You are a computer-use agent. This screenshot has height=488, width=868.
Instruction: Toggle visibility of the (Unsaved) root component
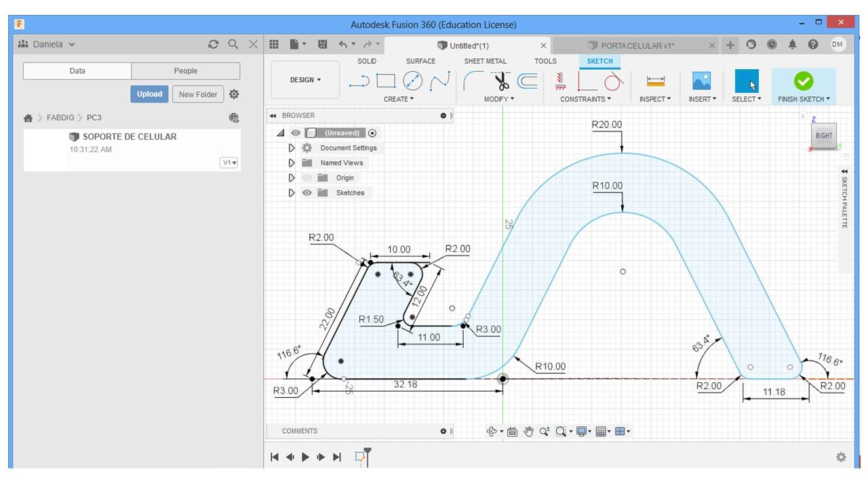click(296, 133)
